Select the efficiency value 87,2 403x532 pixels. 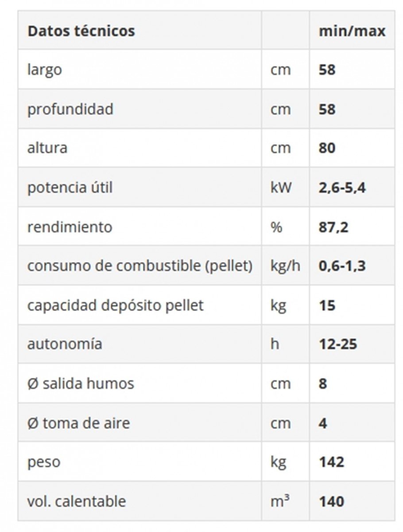333,227
